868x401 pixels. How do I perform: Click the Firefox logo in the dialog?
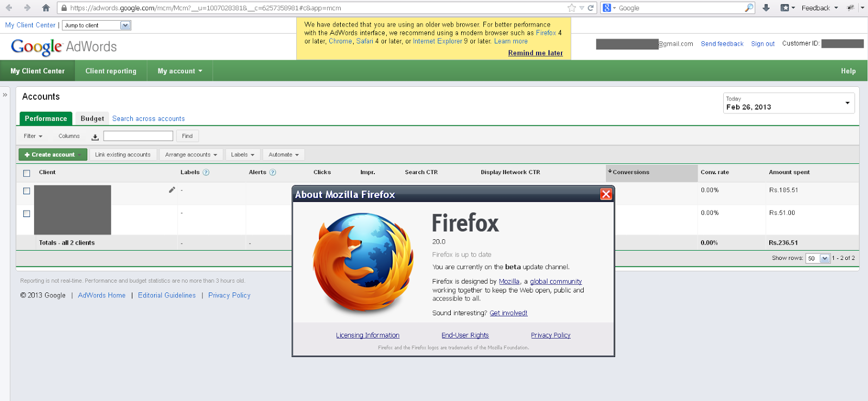click(x=362, y=264)
